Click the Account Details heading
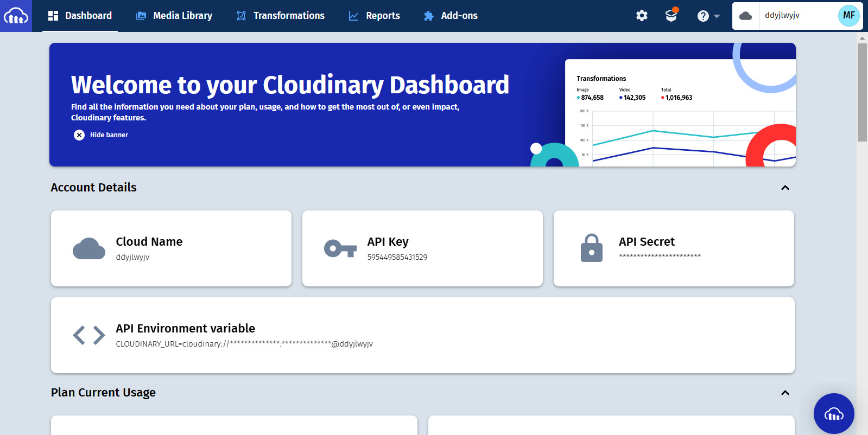The width and height of the screenshot is (868, 435). (x=94, y=188)
